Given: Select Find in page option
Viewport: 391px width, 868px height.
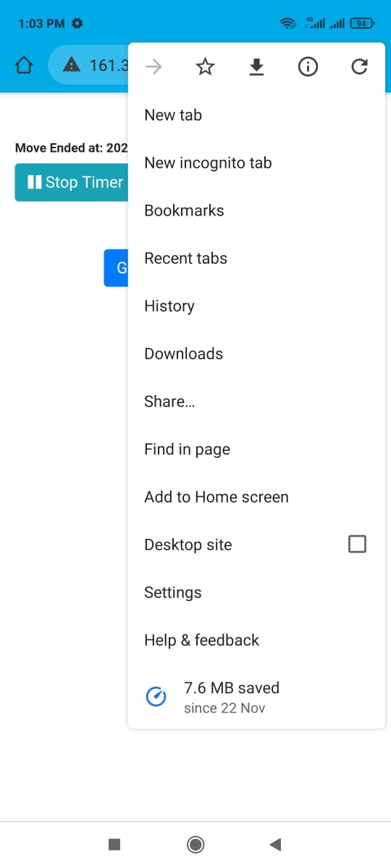Looking at the screenshot, I should [256, 449].
